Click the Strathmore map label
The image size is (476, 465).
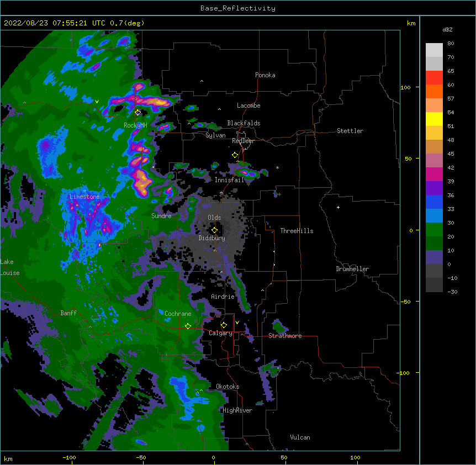click(285, 336)
